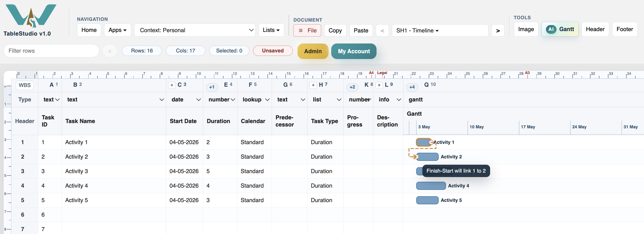Open the SH1 - Timeline sheet dropdown
Viewport: 644px width, 234px height.
[440, 31]
